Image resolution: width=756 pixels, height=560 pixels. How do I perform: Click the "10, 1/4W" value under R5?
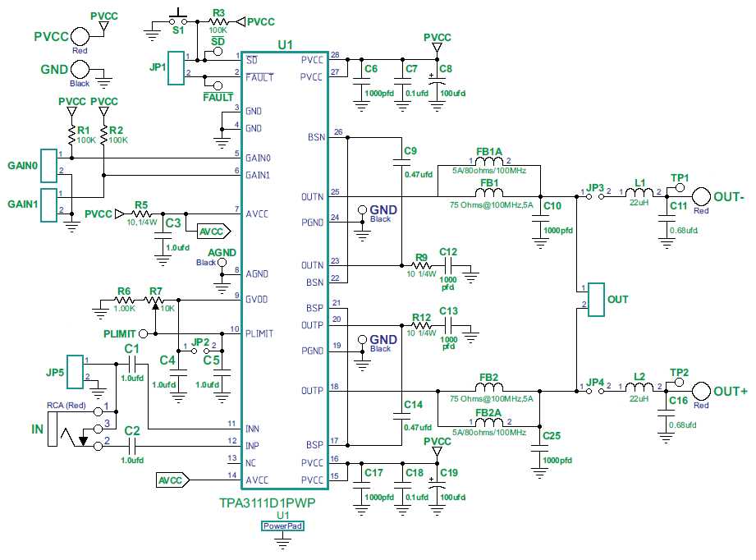142,223
